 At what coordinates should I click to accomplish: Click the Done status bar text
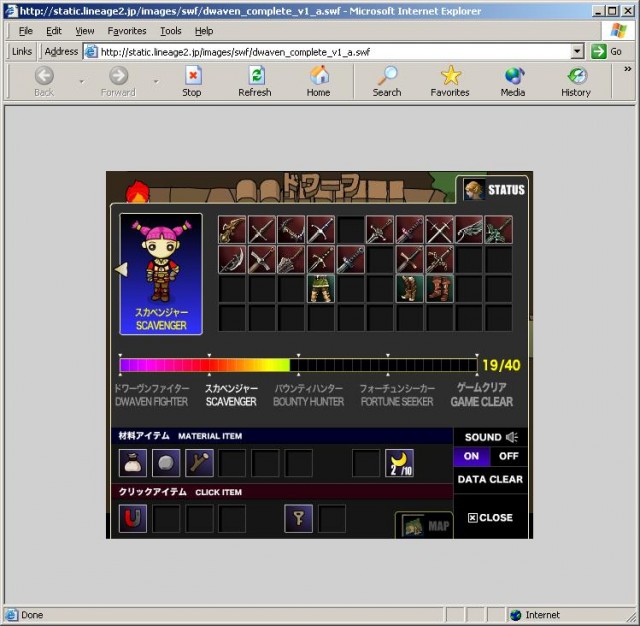point(32,615)
